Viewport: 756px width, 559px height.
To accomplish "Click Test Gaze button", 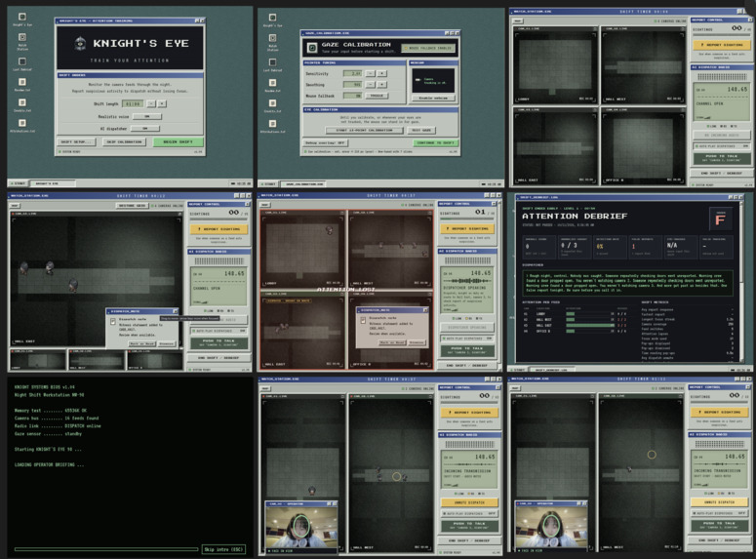I will (421, 130).
